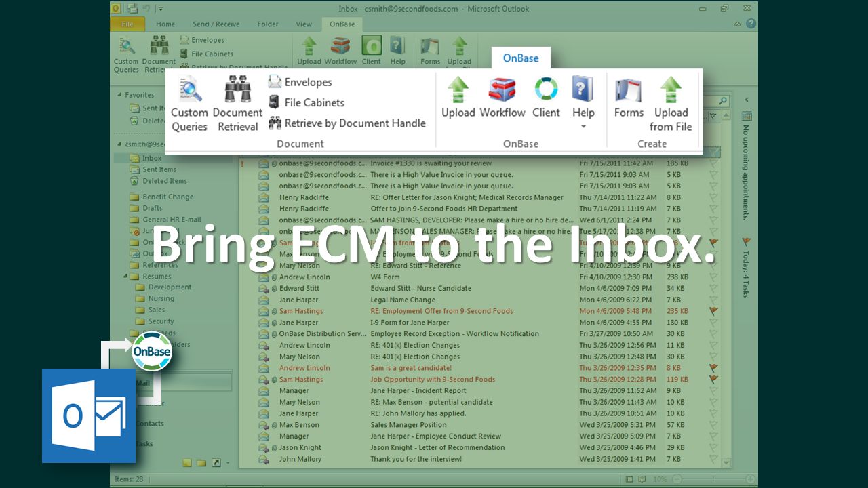This screenshot has width=868, height=488.
Task: Launch Client ring icon in magnified ribbon callout
Action: (x=546, y=89)
